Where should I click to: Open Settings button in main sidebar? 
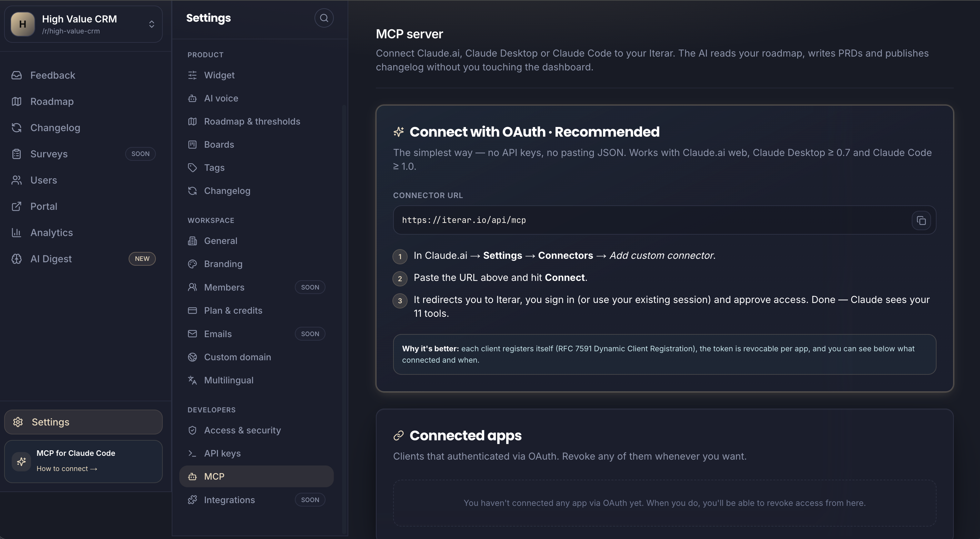[83, 422]
